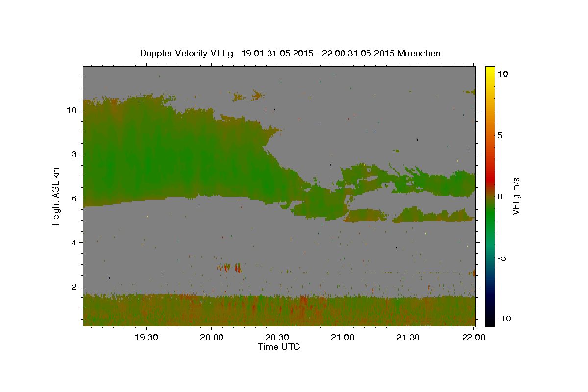This screenshot has height=392, width=588.
Task: Click the height axis label 6
Action: pyautogui.click(x=74, y=198)
